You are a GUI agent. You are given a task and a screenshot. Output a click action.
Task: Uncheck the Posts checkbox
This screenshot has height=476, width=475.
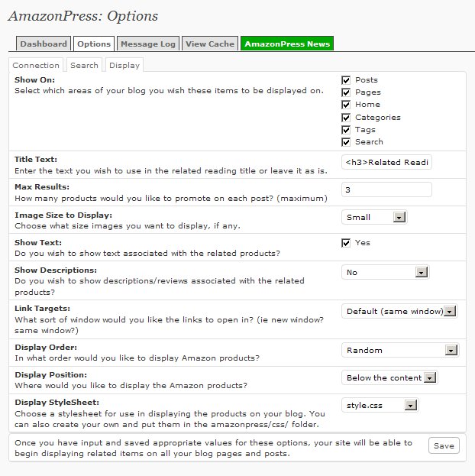pyautogui.click(x=346, y=80)
